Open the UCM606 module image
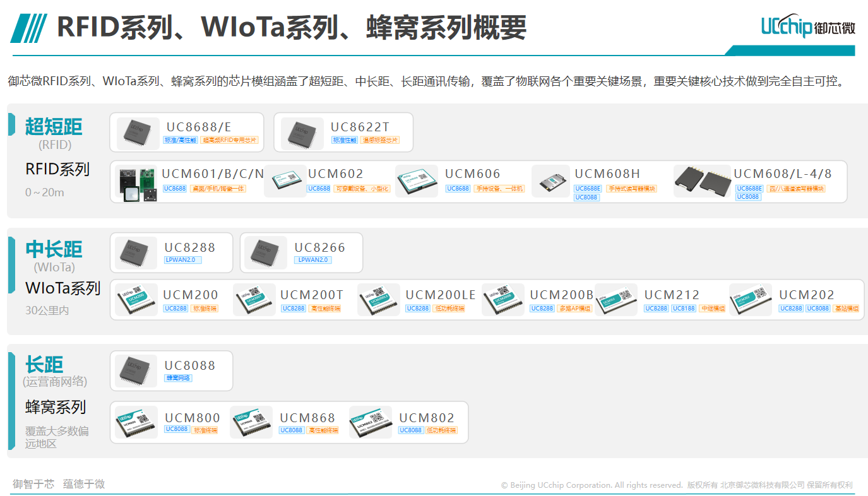This screenshot has width=868, height=496. point(417,182)
